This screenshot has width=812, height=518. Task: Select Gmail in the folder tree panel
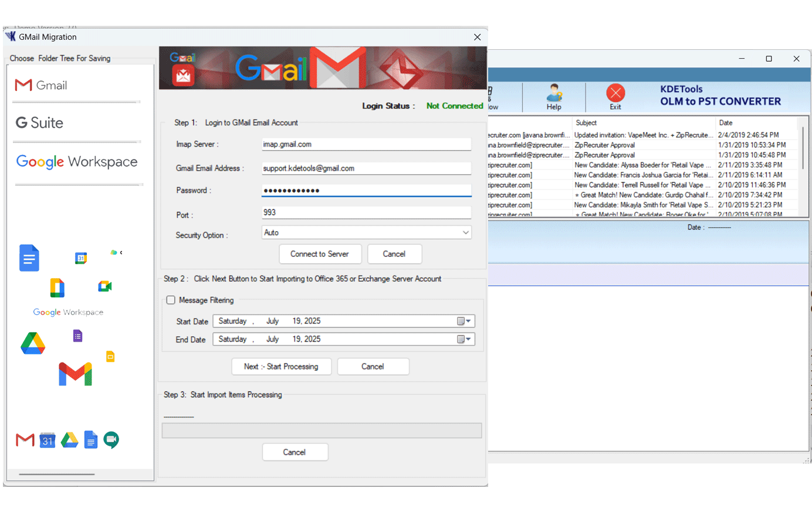[x=41, y=86]
